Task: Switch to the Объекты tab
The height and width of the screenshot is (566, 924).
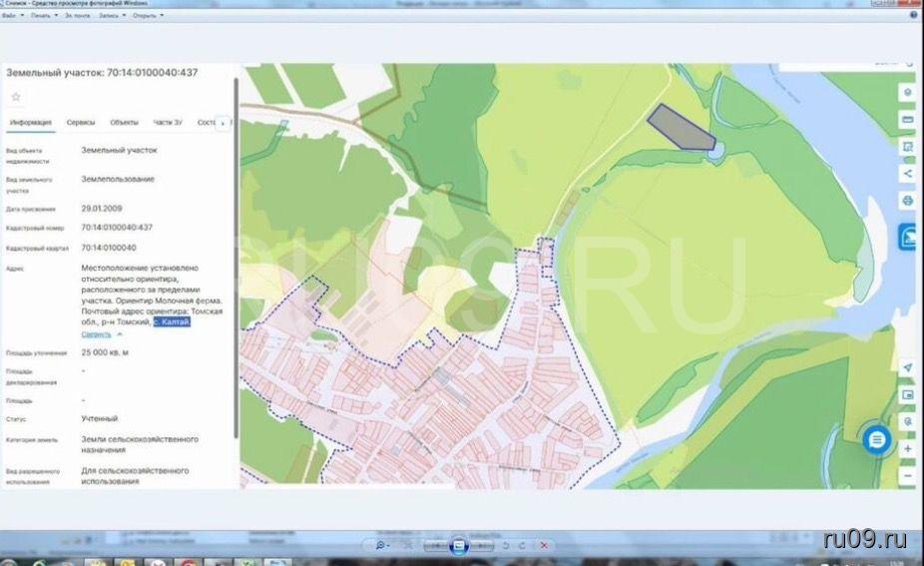Action: 124,123
